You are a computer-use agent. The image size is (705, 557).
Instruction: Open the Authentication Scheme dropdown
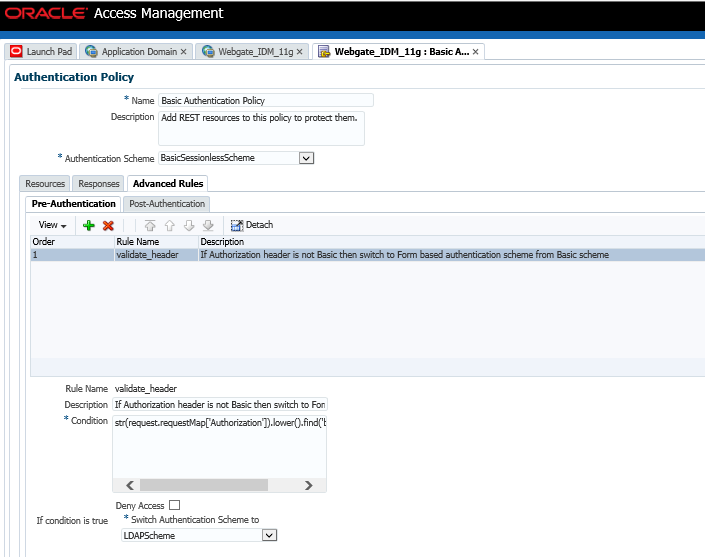(307, 158)
